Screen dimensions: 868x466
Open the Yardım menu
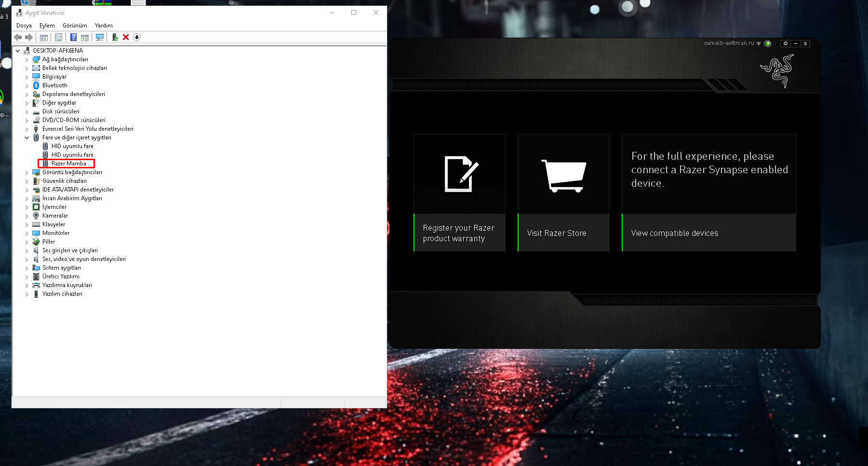pyautogui.click(x=104, y=26)
